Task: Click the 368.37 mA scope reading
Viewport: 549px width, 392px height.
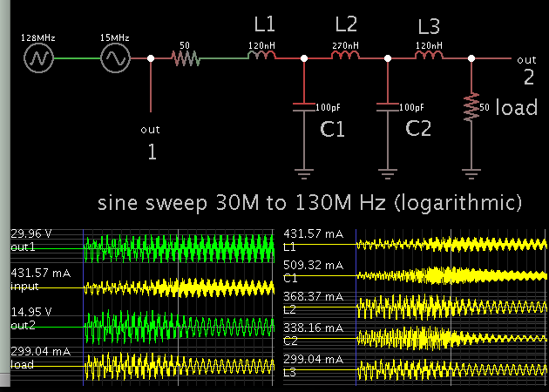Action: click(x=314, y=297)
